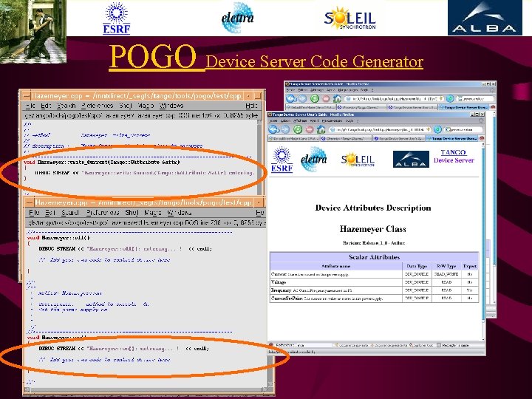
Task: Open Preferences menu in lower NEdit window
Action: 103,212
